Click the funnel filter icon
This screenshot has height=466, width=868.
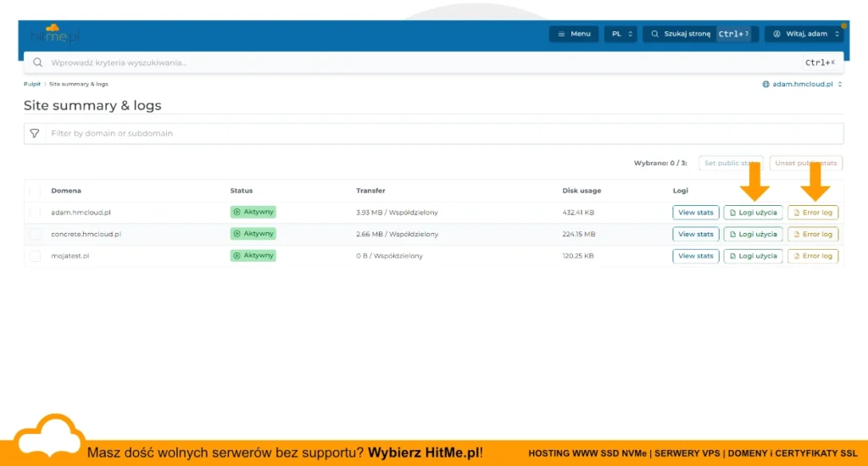(34, 133)
